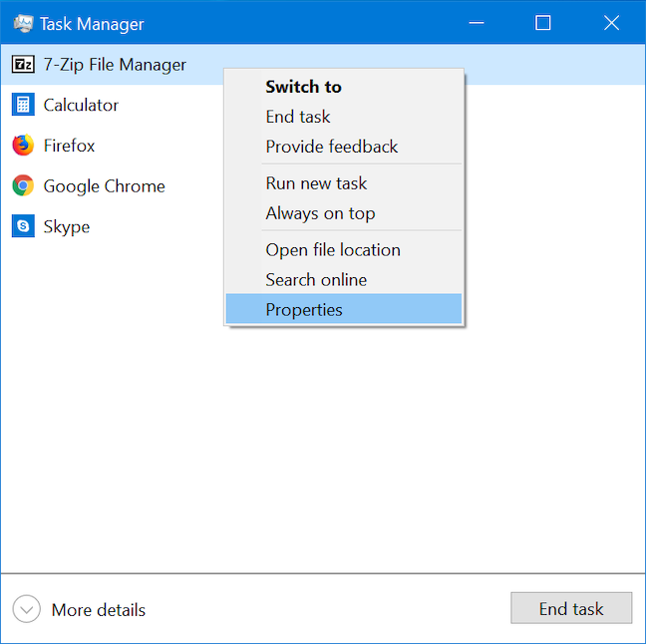Expand More details with the chevron

click(x=26, y=609)
